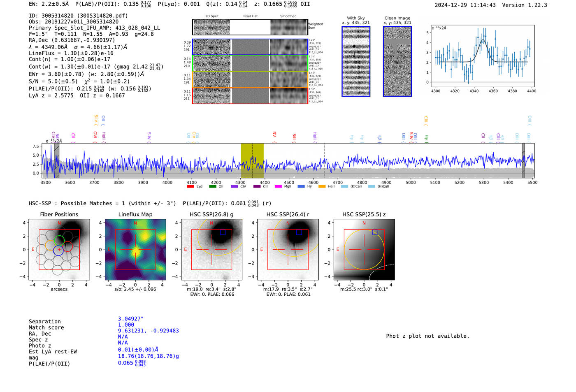576x392 pixels.
Task: Click the ID: 3005314820 (3005314820.pdf) text
Action: click(x=78, y=16)
